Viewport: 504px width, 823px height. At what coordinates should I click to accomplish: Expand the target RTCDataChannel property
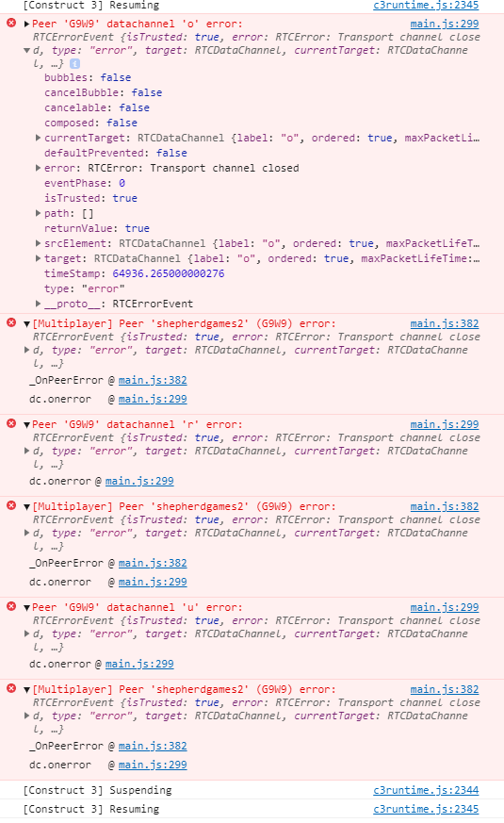pyautogui.click(x=38, y=258)
